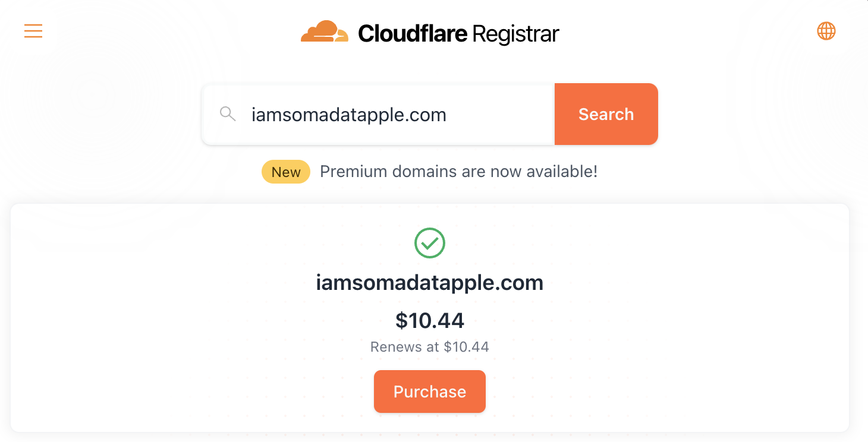This screenshot has width=868, height=442.
Task: Click the magnifying glass icon in the search box
Action: (x=228, y=113)
